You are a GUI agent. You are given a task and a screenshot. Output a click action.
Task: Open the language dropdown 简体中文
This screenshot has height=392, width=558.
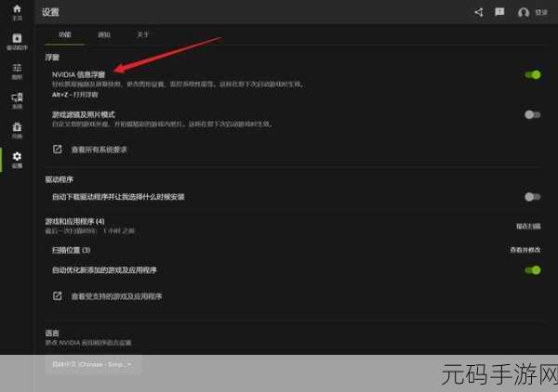93,364
